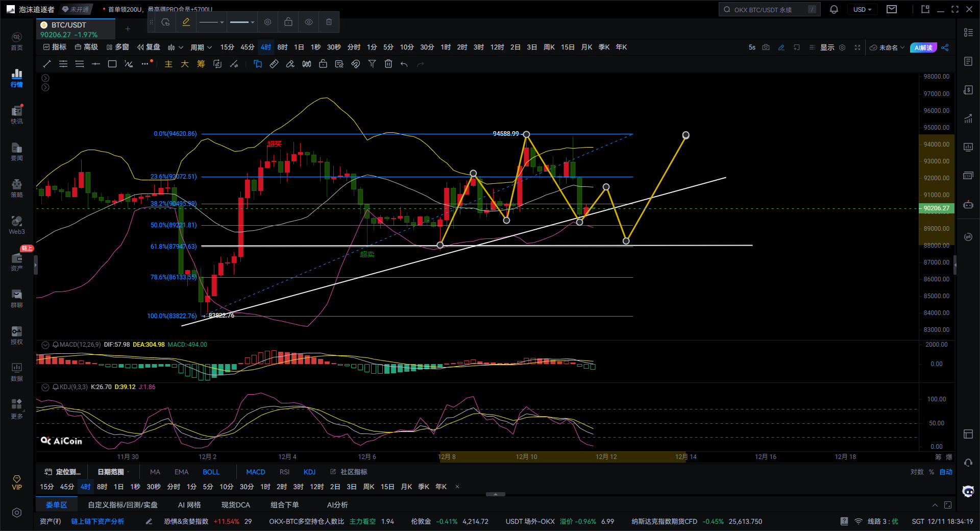Collapse the MACD indicator panel

pyautogui.click(x=45, y=345)
